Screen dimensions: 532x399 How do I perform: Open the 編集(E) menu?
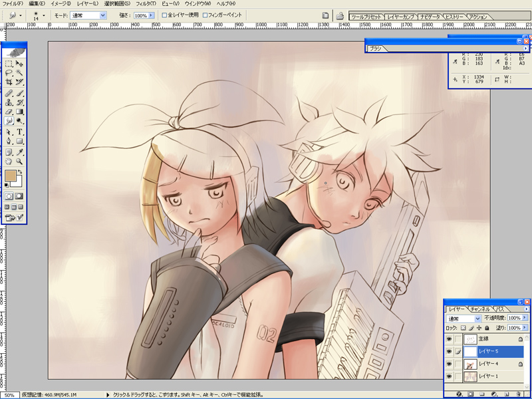37,3
